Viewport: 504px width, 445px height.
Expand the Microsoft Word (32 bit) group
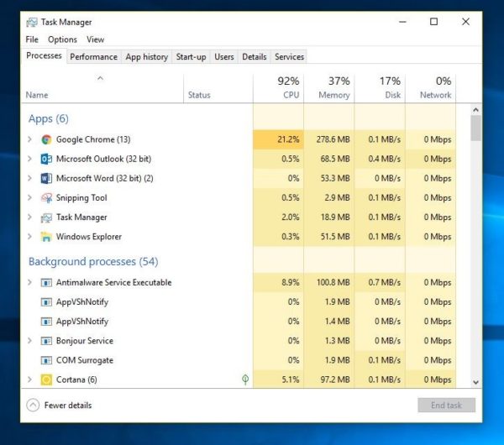tap(29, 178)
